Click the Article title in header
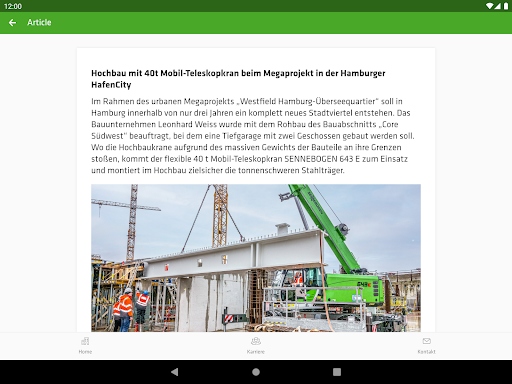The height and width of the screenshot is (384, 512). click(x=39, y=23)
